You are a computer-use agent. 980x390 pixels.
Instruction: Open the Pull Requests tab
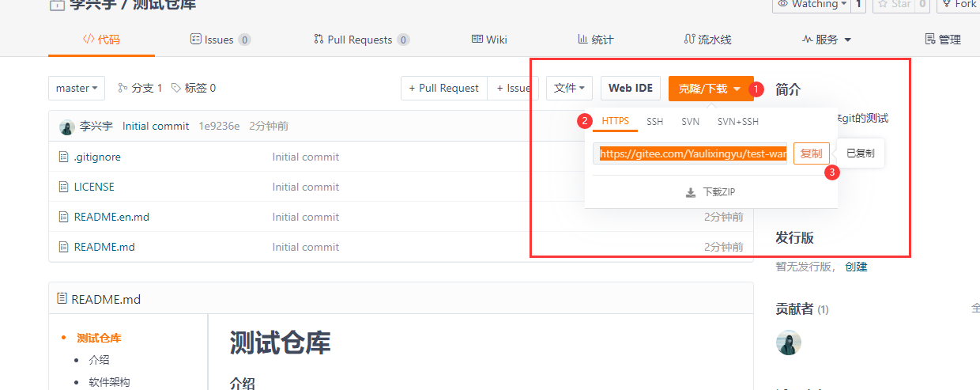click(x=361, y=40)
